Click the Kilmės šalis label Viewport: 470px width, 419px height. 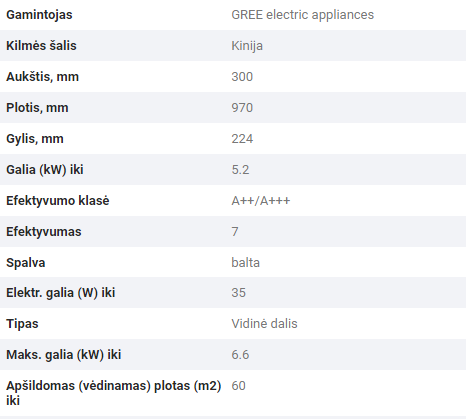pyautogui.click(x=41, y=46)
